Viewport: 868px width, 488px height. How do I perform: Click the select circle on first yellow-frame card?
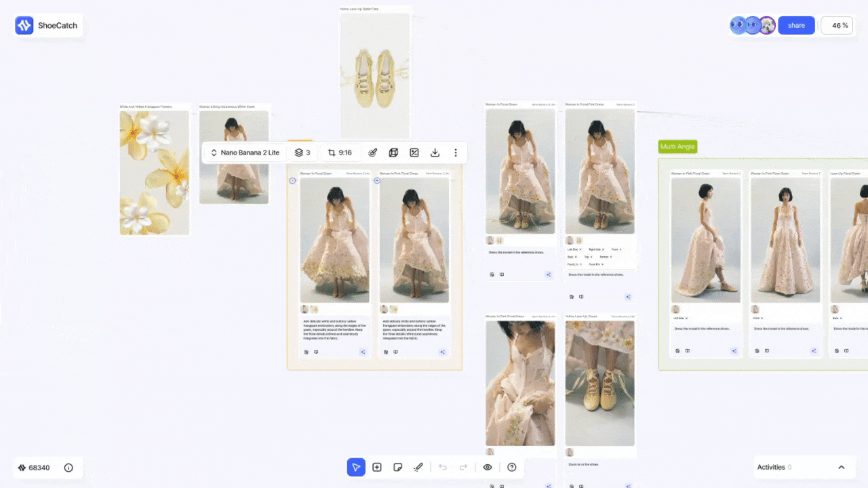pos(293,181)
